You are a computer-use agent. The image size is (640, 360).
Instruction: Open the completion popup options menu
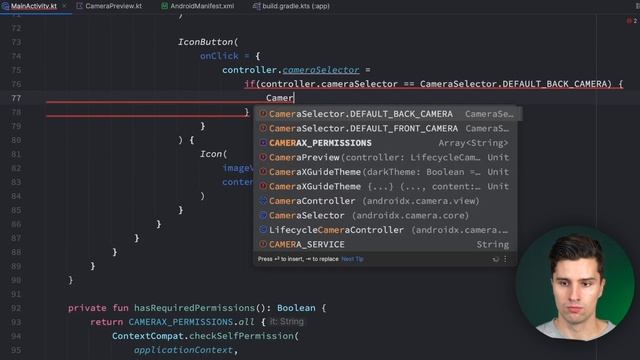[x=505, y=259]
